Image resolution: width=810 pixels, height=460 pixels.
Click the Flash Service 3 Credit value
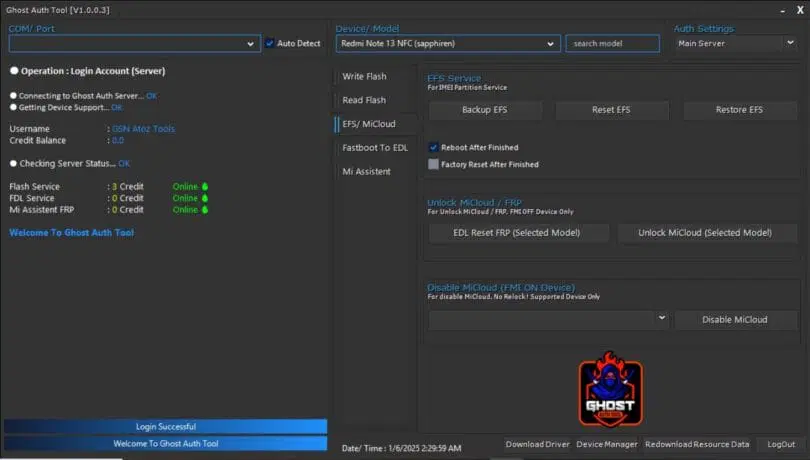point(128,187)
